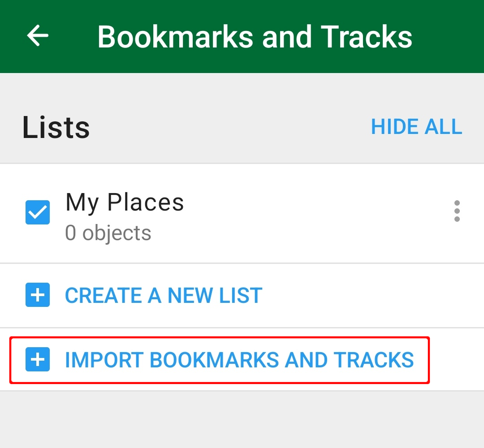Viewport: 484px width, 448px height.
Task: Go back using the arrow icon
Action: [x=38, y=35]
